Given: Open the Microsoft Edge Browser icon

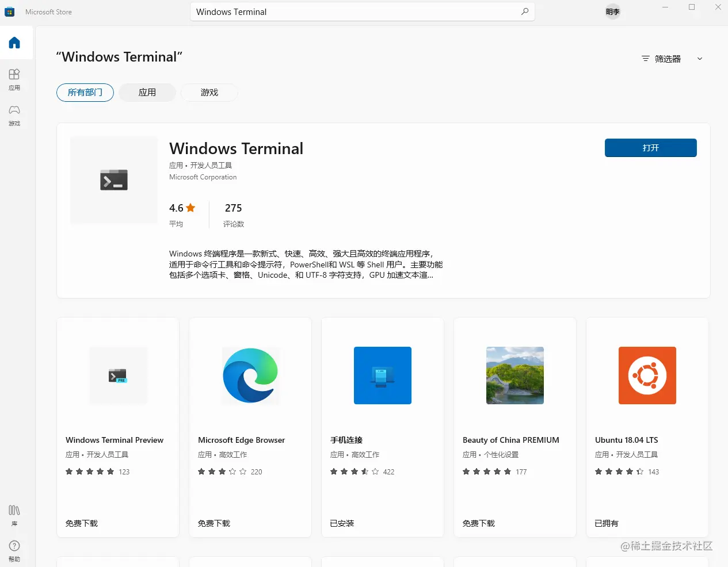Looking at the screenshot, I should click(250, 376).
